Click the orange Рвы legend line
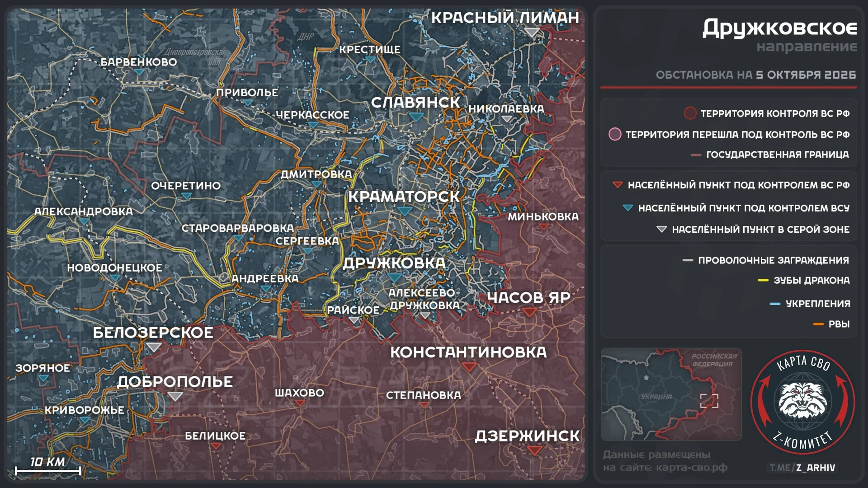Viewport: 868px width, 488px height. tap(818, 324)
